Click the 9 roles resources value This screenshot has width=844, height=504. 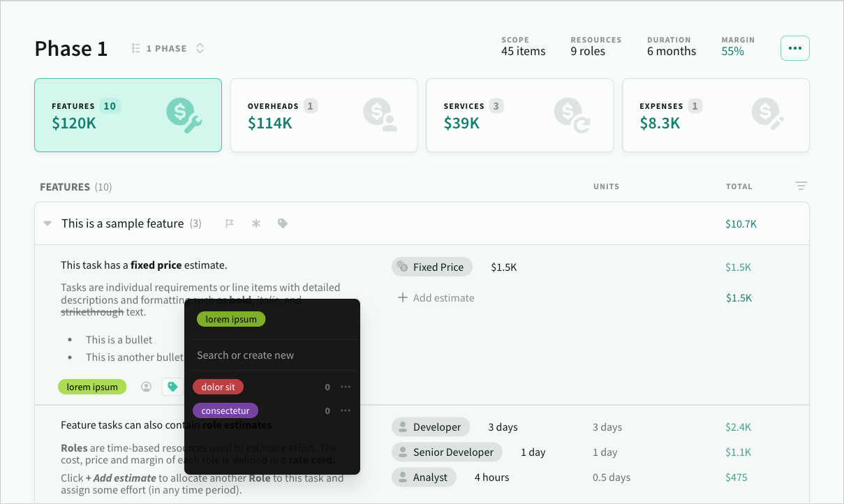pos(588,51)
